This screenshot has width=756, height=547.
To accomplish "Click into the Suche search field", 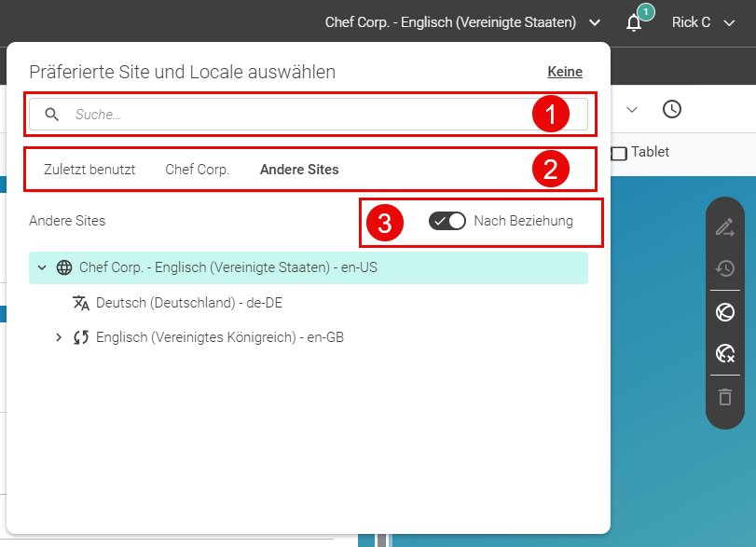I will tap(309, 115).
